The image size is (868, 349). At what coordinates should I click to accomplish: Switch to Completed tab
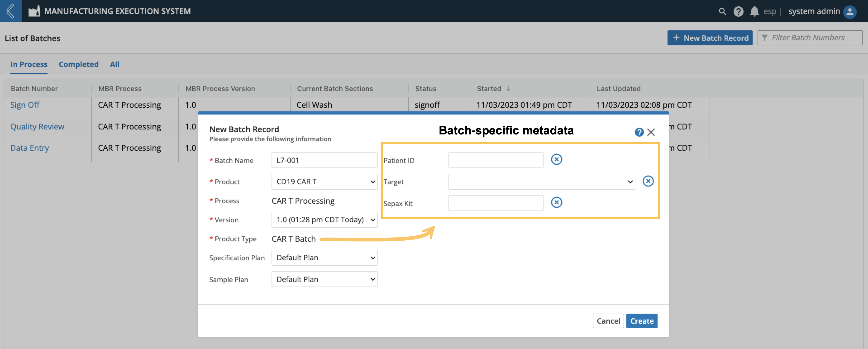[x=79, y=64]
